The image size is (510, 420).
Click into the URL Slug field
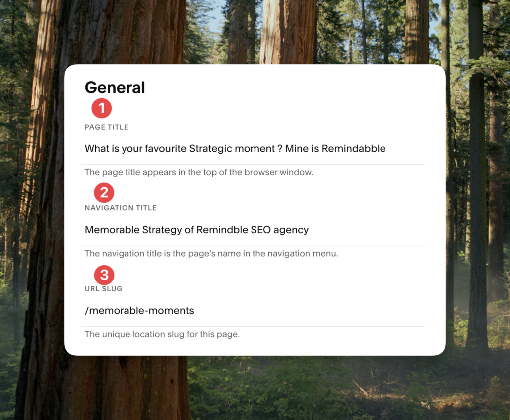[x=253, y=311]
